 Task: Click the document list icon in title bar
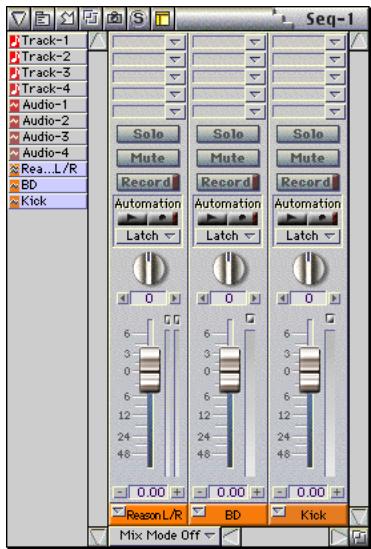click(43, 19)
